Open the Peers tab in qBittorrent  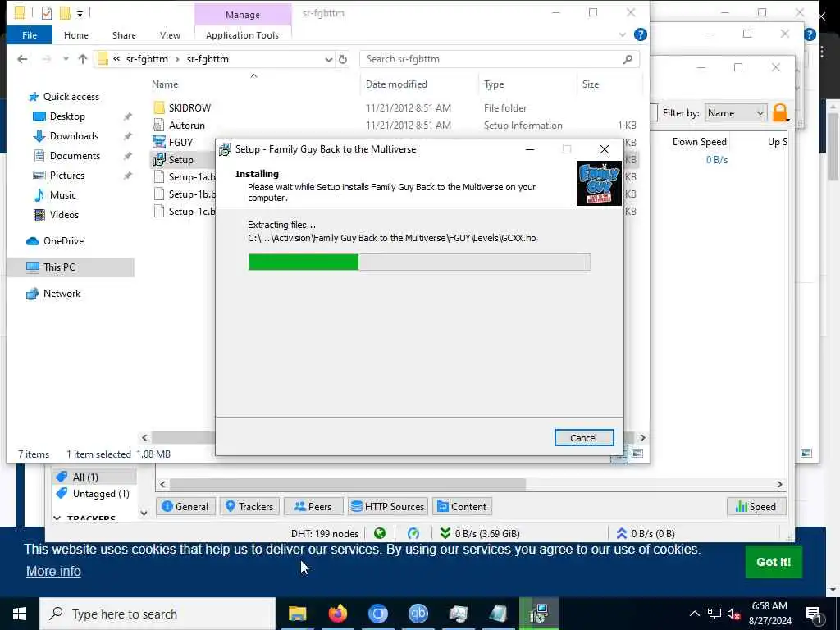click(x=313, y=506)
